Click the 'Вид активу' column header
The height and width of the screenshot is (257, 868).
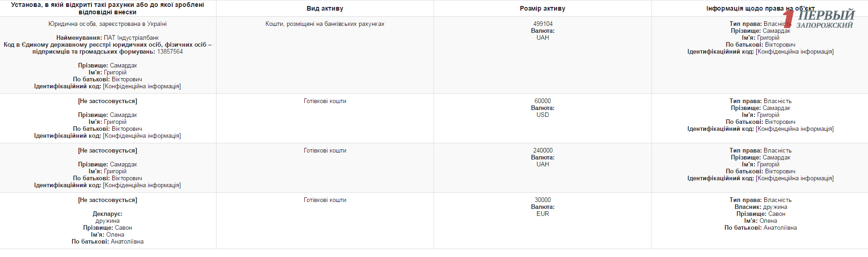tap(325, 8)
